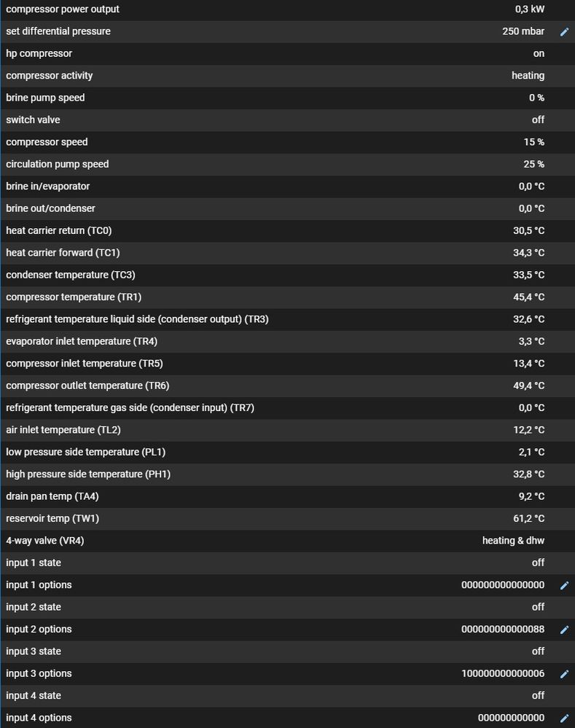Select the compressor speed 15 % value
Viewport: 575px width, 728px height.
coord(533,142)
